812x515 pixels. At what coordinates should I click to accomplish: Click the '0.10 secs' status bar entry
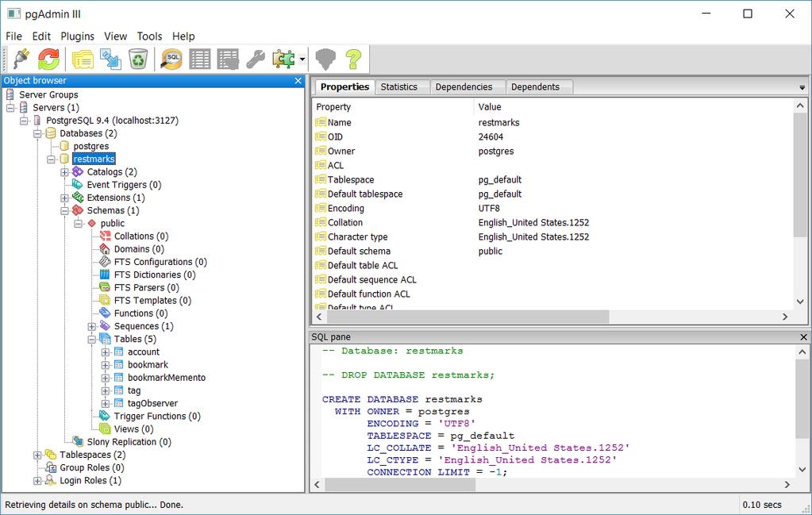pyautogui.click(x=762, y=505)
